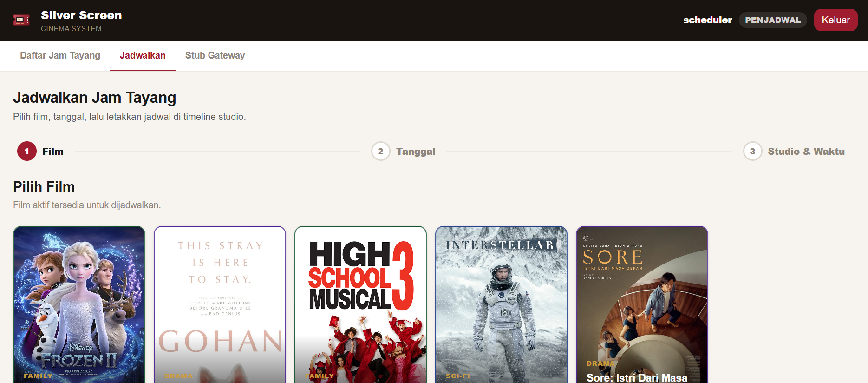This screenshot has width=868, height=383.
Task: Click the scheduler username text
Action: (x=707, y=20)
